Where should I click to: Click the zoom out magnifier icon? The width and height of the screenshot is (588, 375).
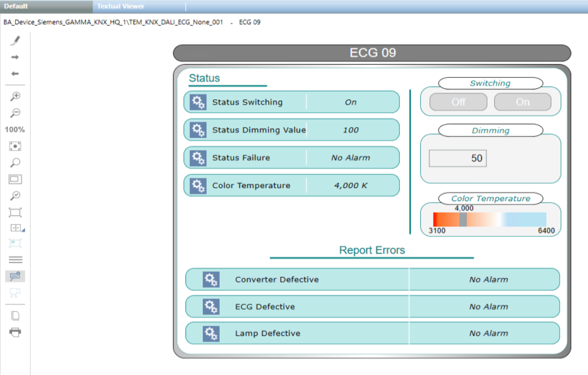15,113
